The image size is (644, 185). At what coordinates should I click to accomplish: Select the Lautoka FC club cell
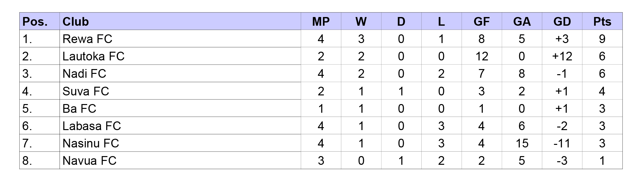pos(93,56)
